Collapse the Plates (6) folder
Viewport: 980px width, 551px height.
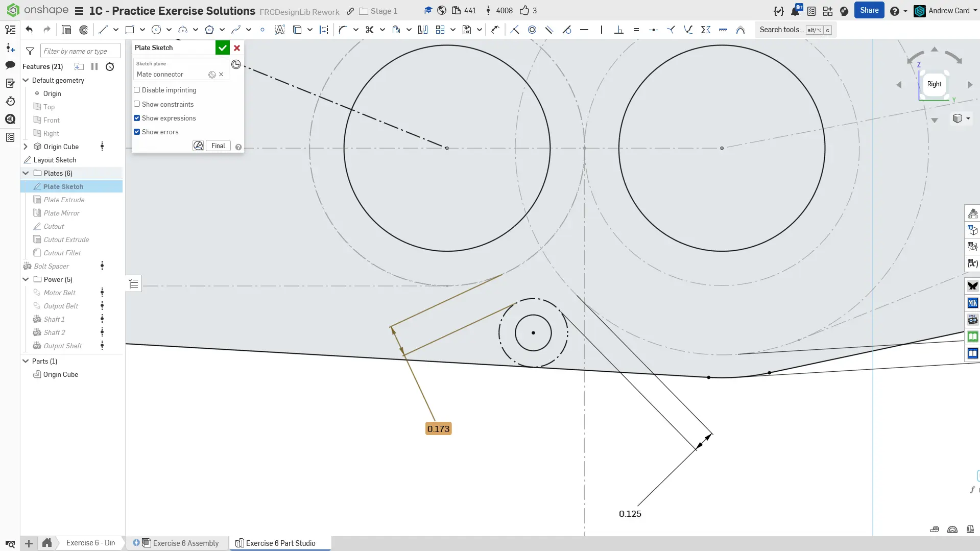tap(26, 173)
